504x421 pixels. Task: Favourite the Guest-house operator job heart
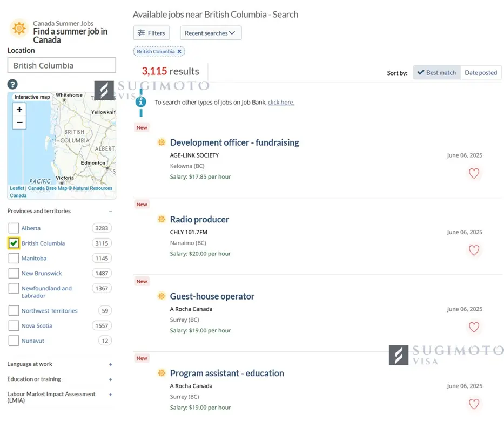point(474,327)
